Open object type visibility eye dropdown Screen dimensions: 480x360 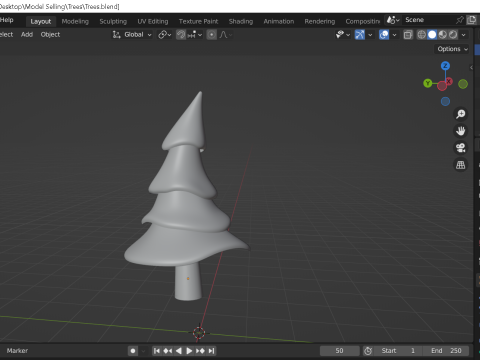[343, 35]
